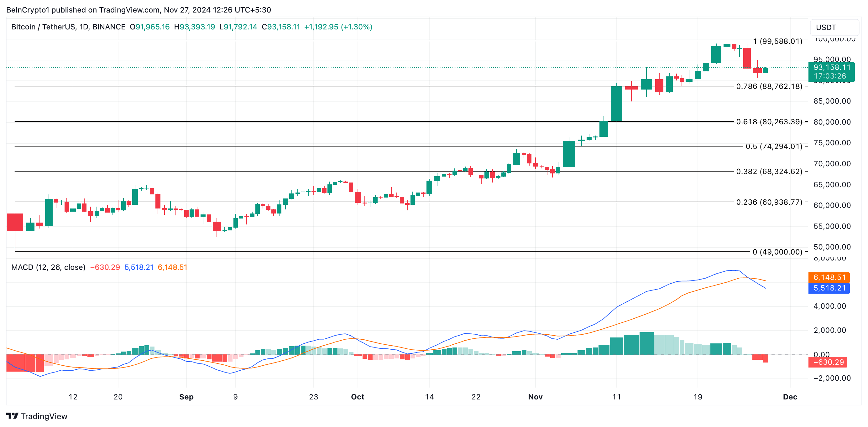
Task: Click the BeInCrypto1 published on TradingView.com header
Action: pyautogui.click(x=139, y=10)
